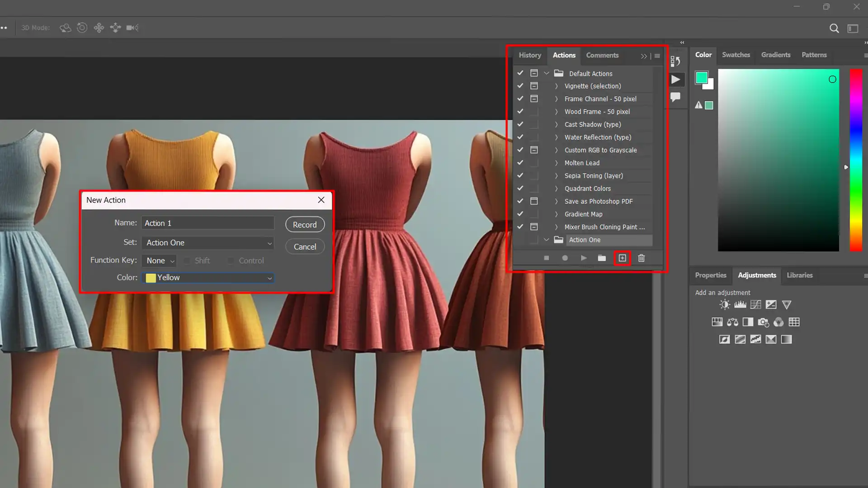Select the 3D orbit camera tool
Image resolution: width=868 pixels, height=488 pixels.
65,28
